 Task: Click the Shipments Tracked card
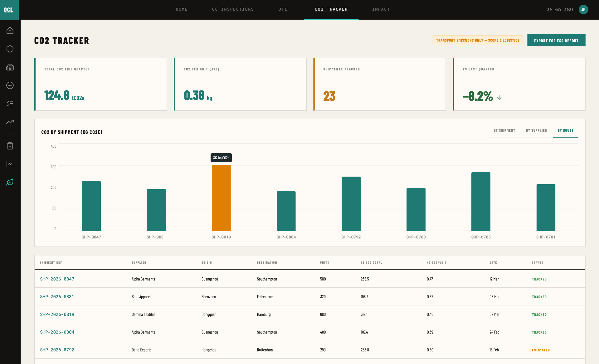pos(379,84)
